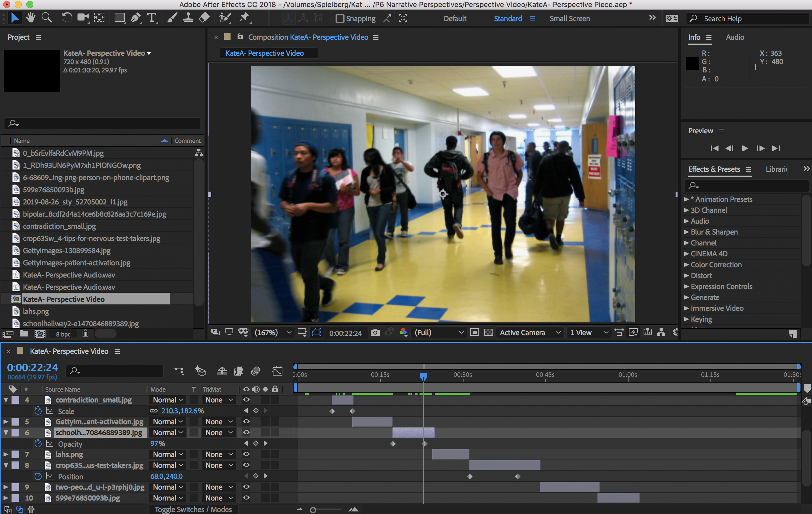Hide the lahs.png layer eye

tap(246, 454)
